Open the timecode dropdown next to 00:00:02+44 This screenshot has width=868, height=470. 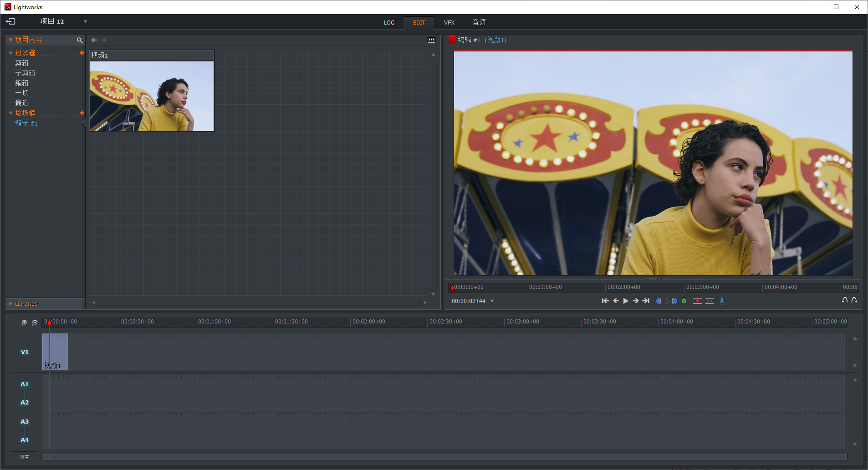(x=492, y=301)
